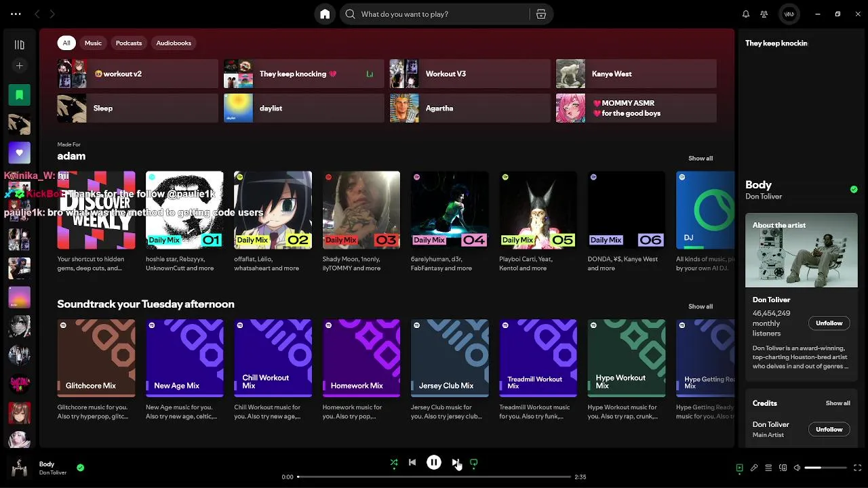Open the Homework Mix

pos(361,359)
